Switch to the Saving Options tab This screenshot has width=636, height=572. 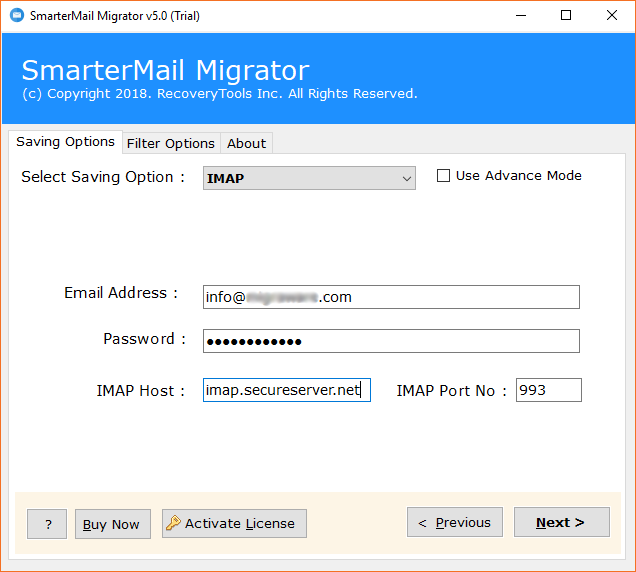tap(65, 142)
